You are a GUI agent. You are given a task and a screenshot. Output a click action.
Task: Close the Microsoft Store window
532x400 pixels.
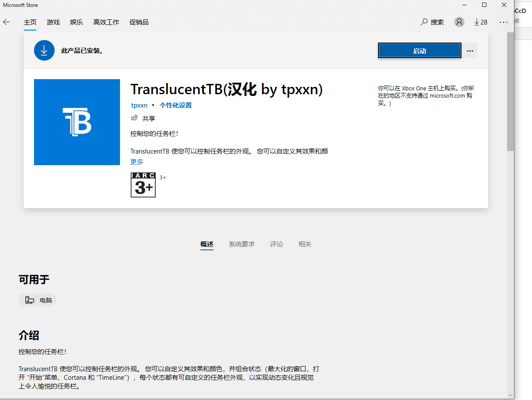(504, 5)
